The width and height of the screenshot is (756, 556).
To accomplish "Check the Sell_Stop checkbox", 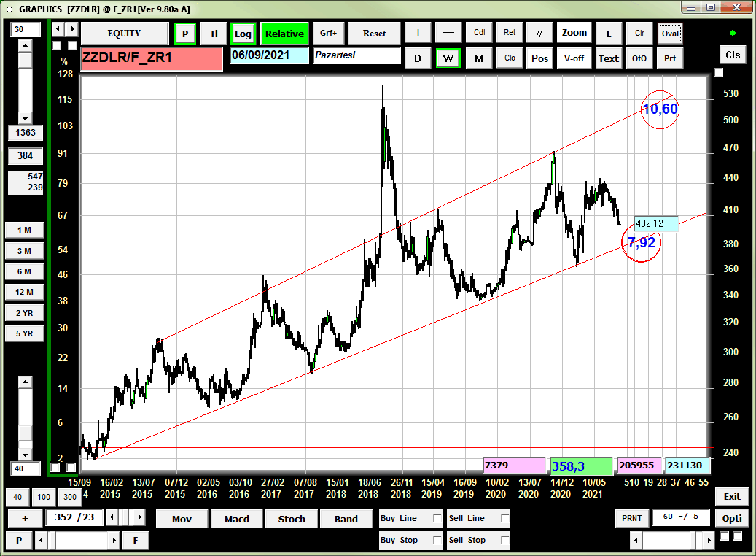I will click(x=504, y=540).
